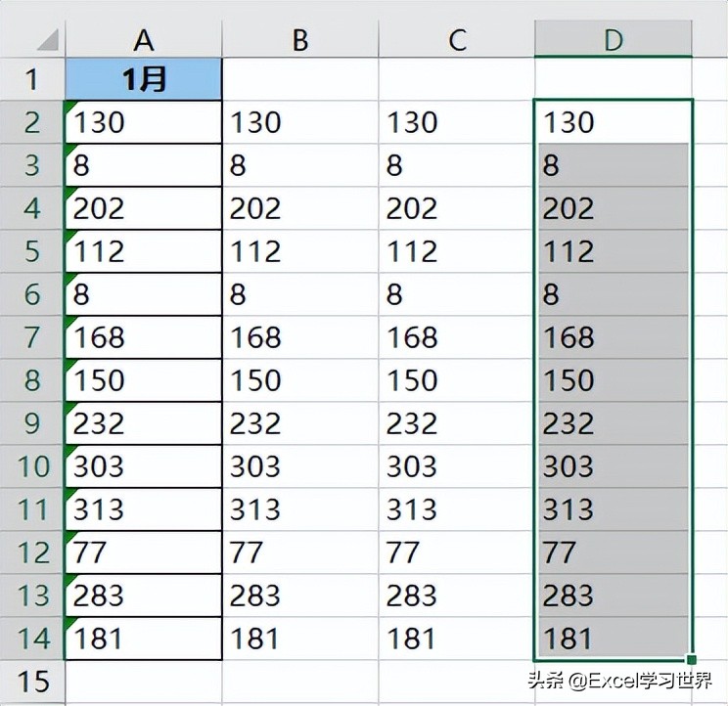The image size is (728, 706).
Task: Select row 9 header
Action: coord(31,423)
